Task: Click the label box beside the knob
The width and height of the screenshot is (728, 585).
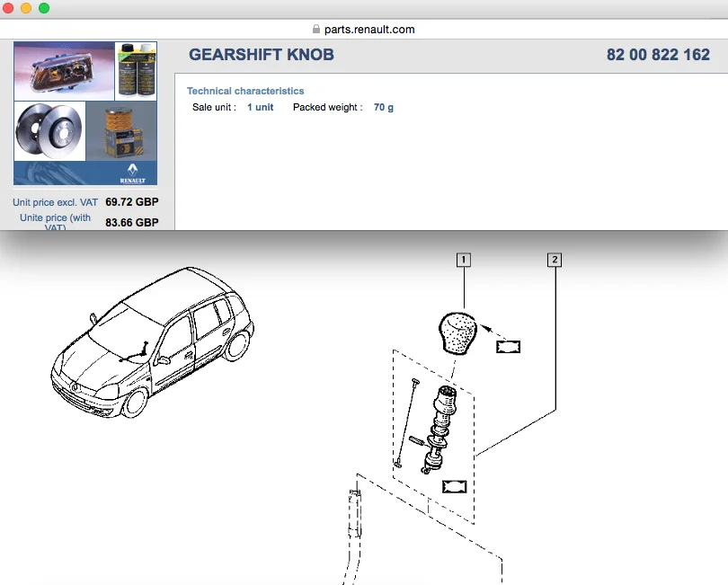Action: (x=509, y=347)
